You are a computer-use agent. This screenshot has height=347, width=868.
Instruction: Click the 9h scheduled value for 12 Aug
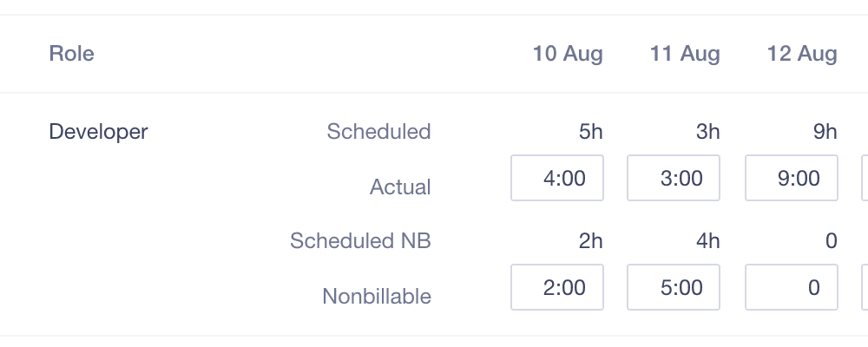825,132
